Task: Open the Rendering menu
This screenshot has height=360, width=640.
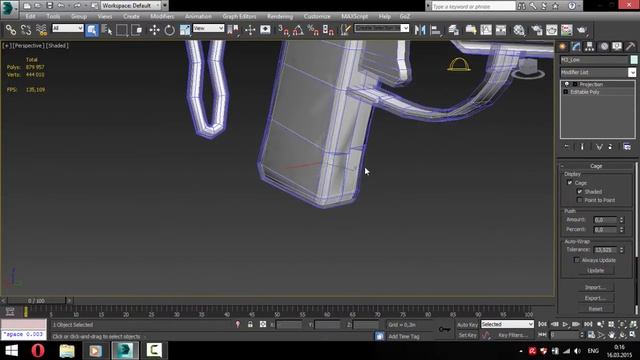Action: (280, 16)
